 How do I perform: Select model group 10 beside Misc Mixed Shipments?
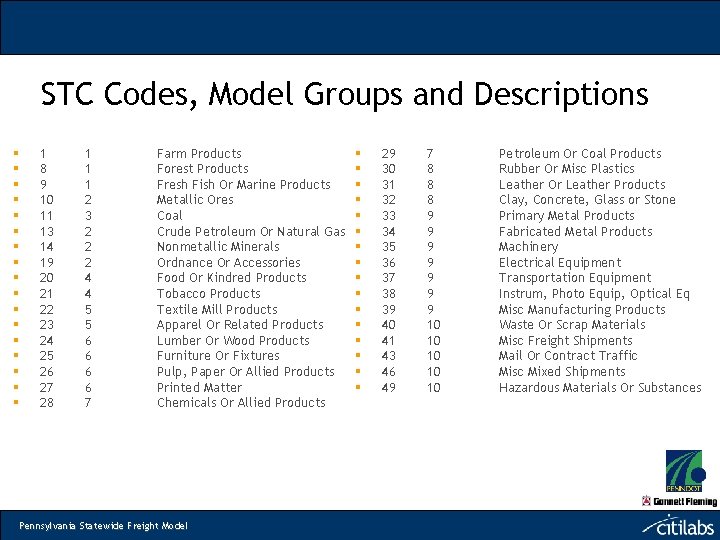click(433, 372)
